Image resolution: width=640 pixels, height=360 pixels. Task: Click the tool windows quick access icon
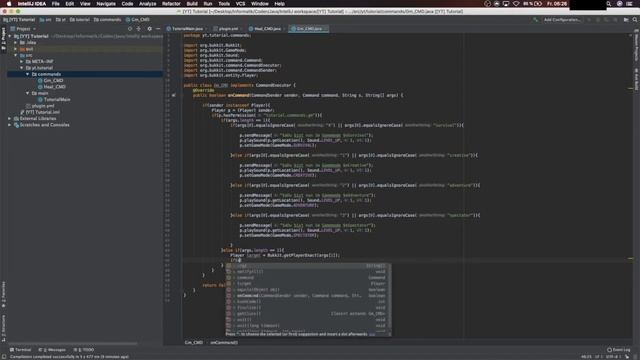pyautogui.click(x=4, y=357)
